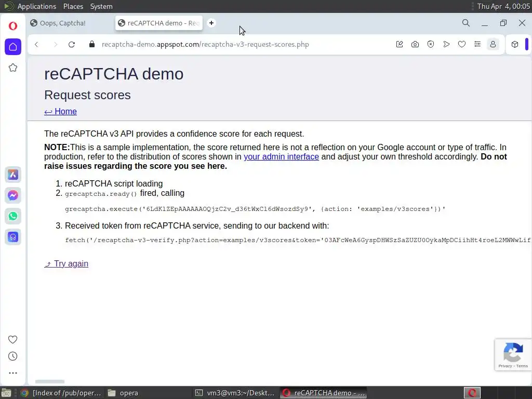
Task: Click the padlock site info icon
Action: [x=92, y=44]
